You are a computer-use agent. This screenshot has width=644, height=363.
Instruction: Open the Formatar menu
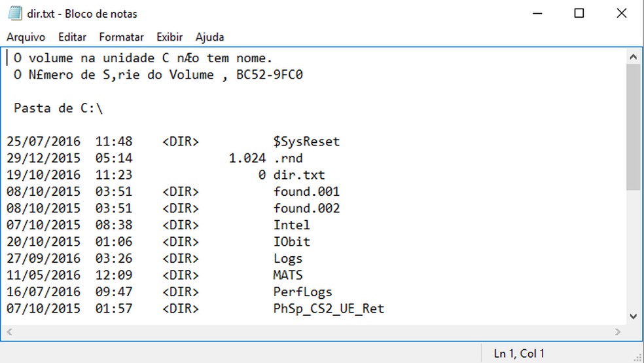[x=121, y=37]
